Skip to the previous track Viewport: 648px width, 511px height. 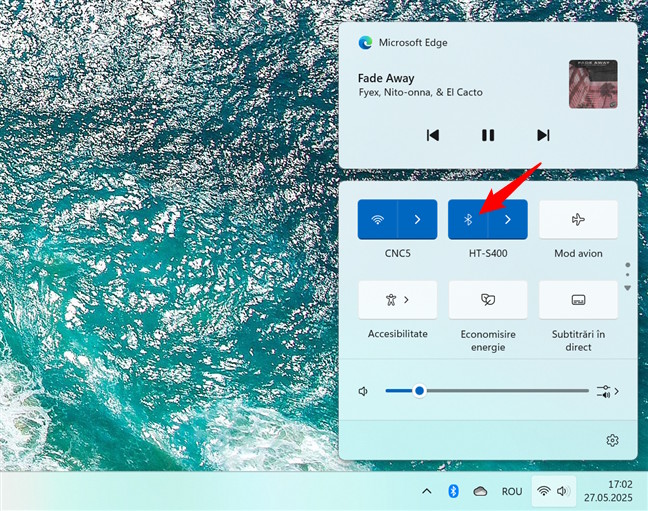[433, 135]
